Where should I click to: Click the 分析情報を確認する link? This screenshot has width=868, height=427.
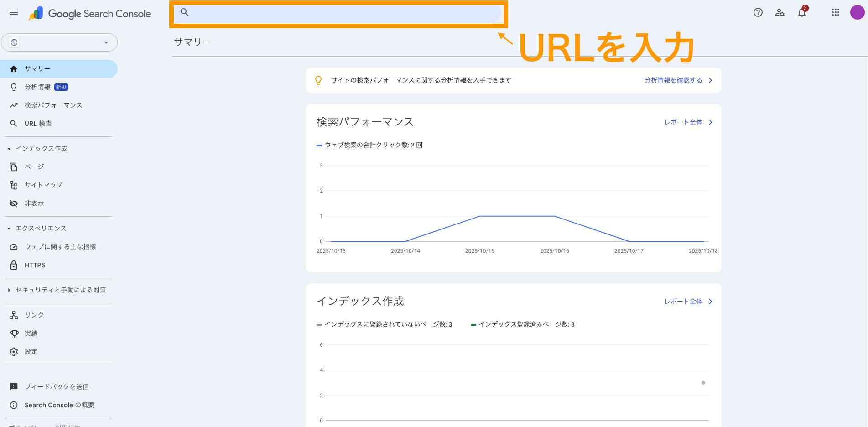point(673,80)
